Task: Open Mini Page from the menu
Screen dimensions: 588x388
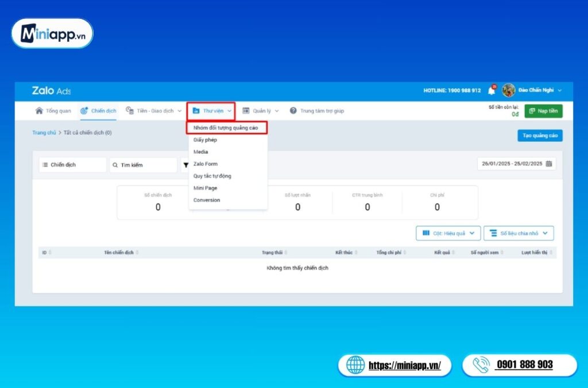Action: [x=205, y=188]
